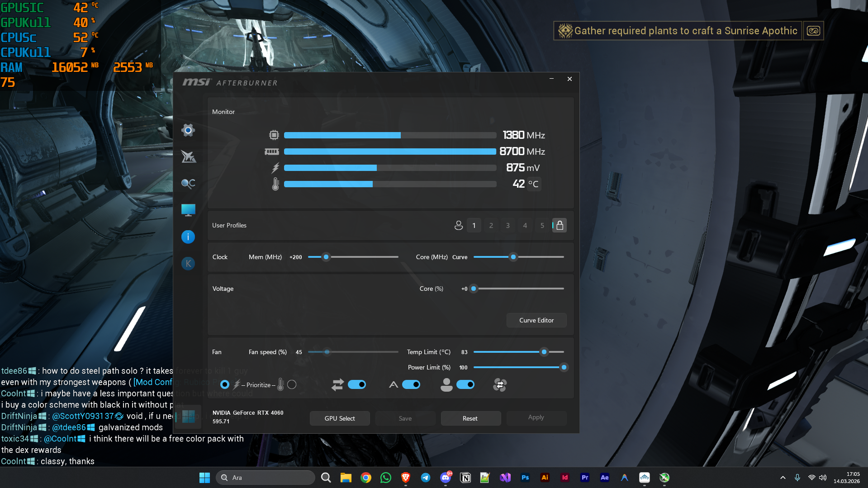The height and width of the screenshot is (488, 868).
Task: Toggle the profile lock icon
Action: click(x=560, y=225)
